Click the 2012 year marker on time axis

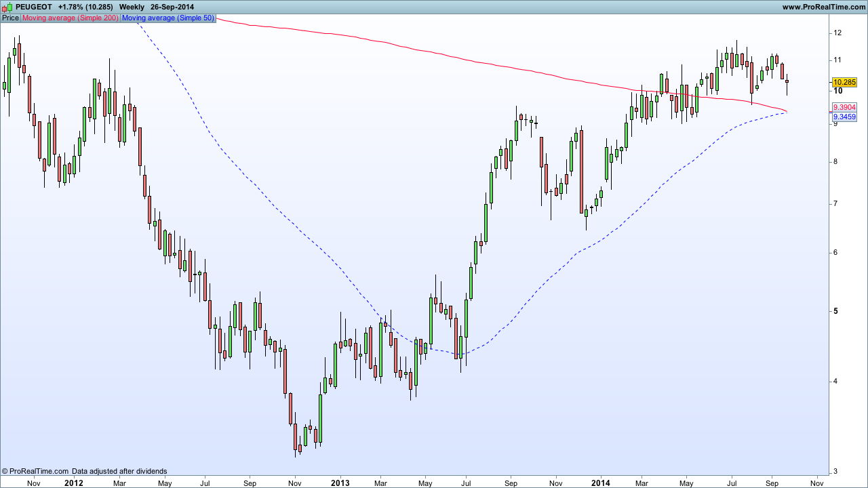coord(73,483)
